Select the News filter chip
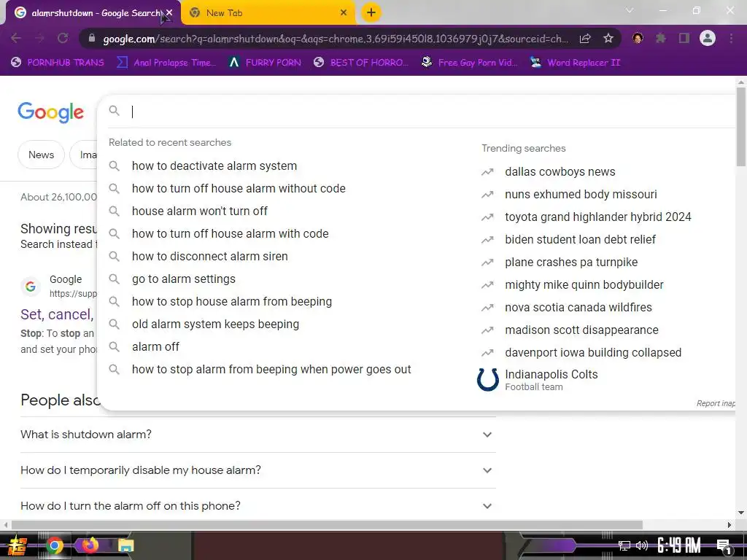 pos(41,155)
